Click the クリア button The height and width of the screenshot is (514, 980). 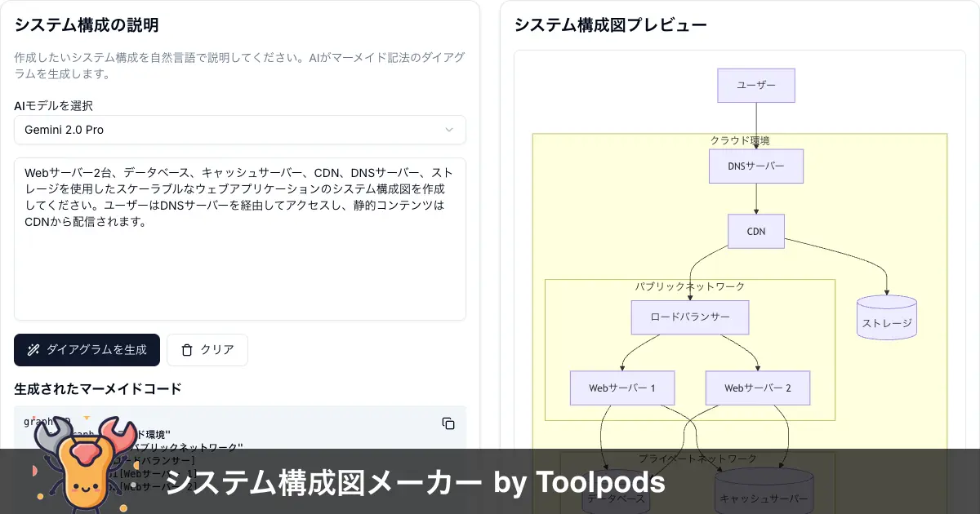pyautogui.click(x=207, y=350)
